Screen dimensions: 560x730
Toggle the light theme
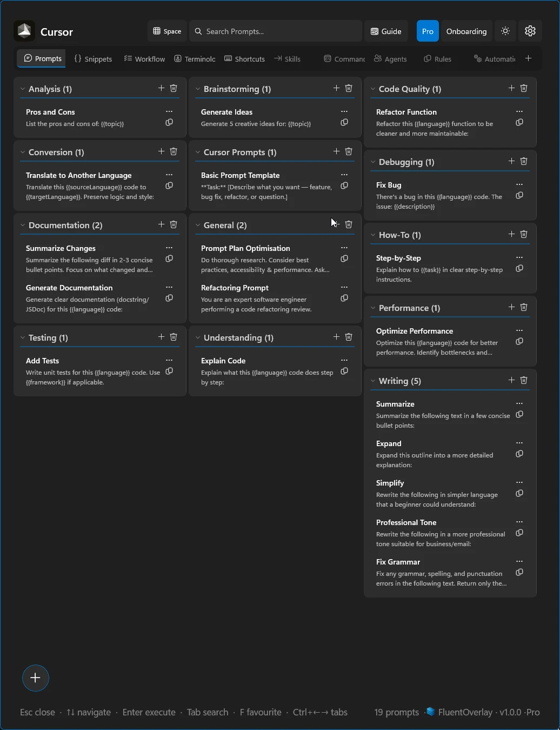click(505, 31)
